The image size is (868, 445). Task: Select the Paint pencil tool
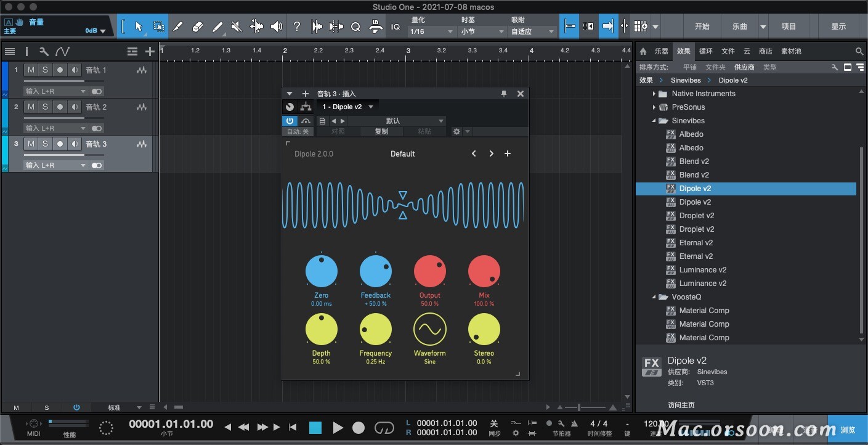point(217,27)
